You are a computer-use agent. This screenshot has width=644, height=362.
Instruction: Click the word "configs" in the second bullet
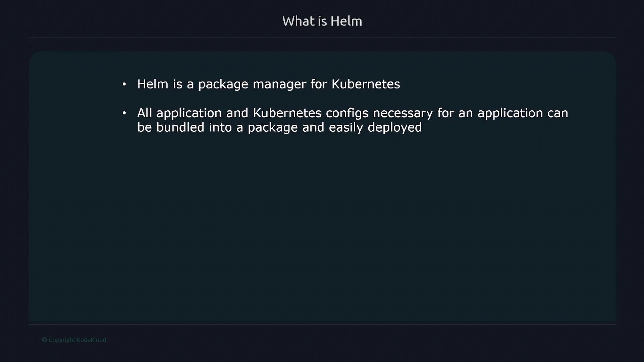[347, 113]
